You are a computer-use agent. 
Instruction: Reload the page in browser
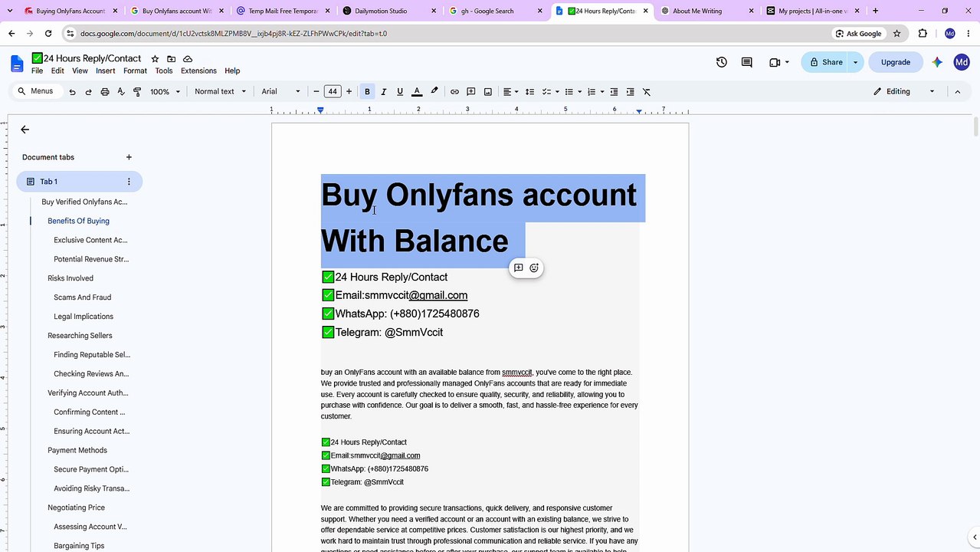coord(48,34)
